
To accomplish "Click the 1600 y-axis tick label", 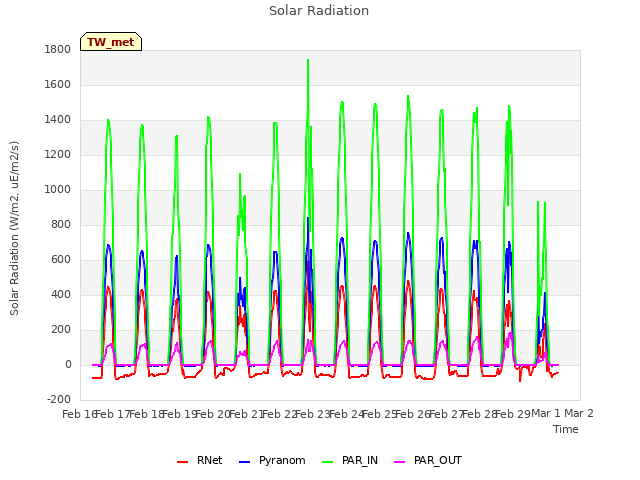I will [x=58, y=84].
